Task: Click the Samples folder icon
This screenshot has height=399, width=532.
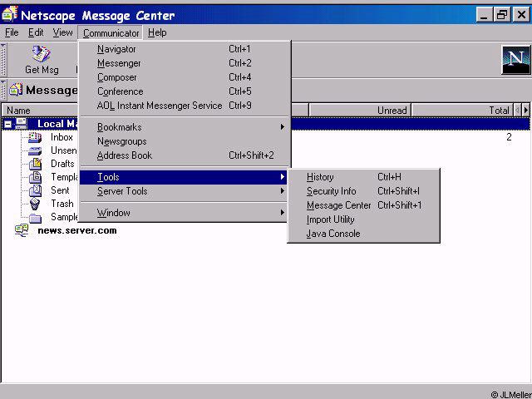Action: click(x=35, y=218)
